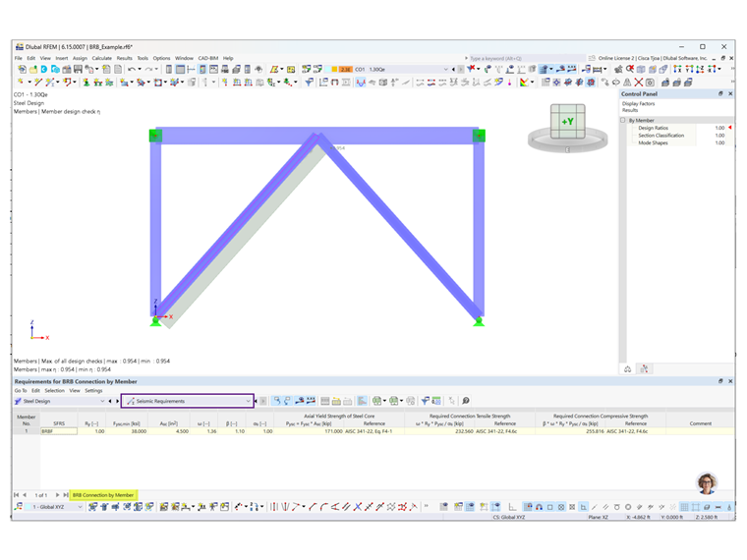This screenshot has height=560, width=747.
Task: Select the Design Ratios row in Control Panel
Action: coord(676,128)
